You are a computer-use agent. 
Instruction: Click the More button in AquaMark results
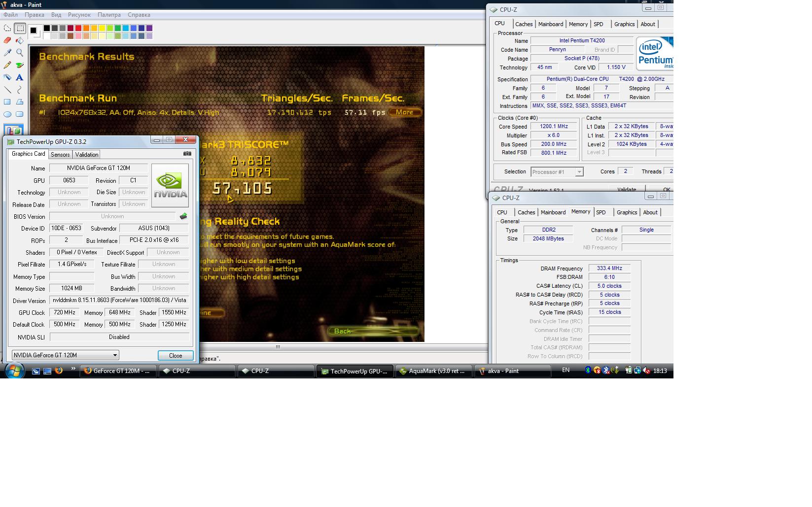(x=405, y=112)
